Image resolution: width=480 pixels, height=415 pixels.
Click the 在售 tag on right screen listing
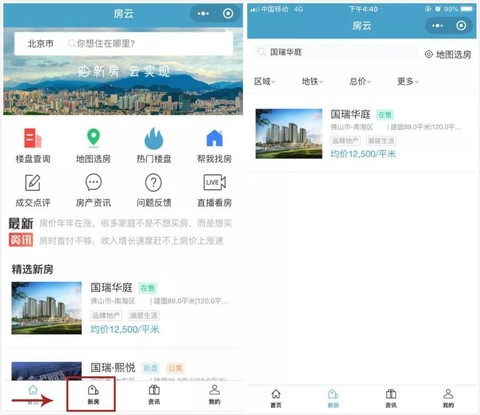click(385, 115)
